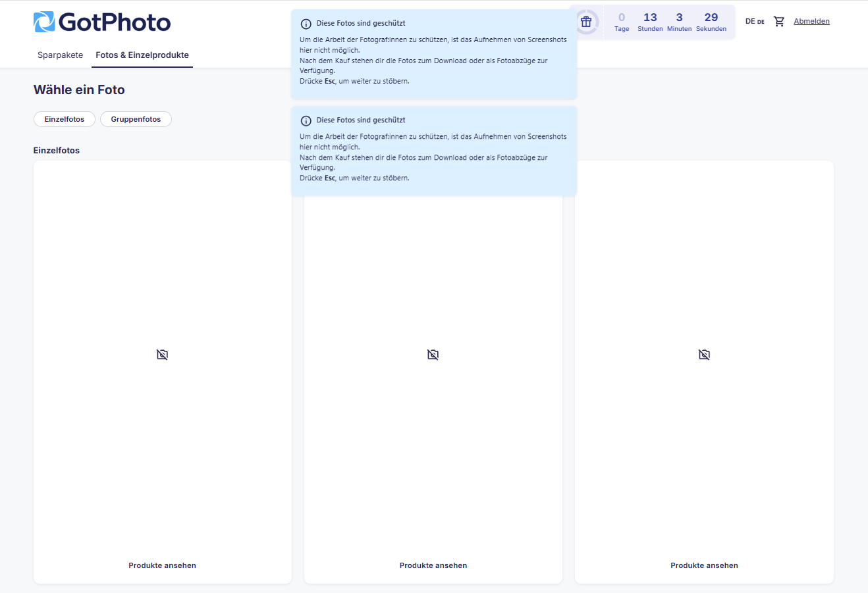Image resolution: width=868 pixels, height=593 pixels.
Task: Open the shopping cart
Action: point(779,21)
